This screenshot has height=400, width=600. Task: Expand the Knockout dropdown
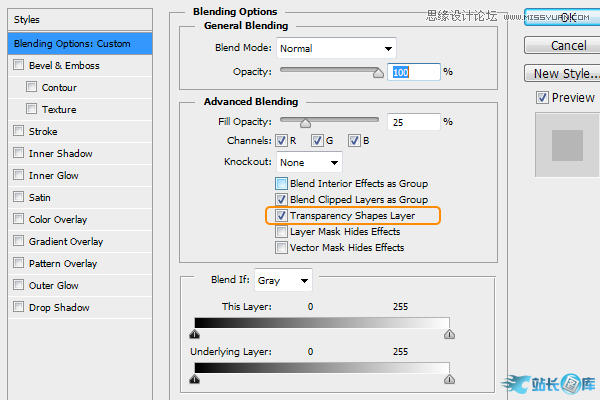click(x=309, y=162)
